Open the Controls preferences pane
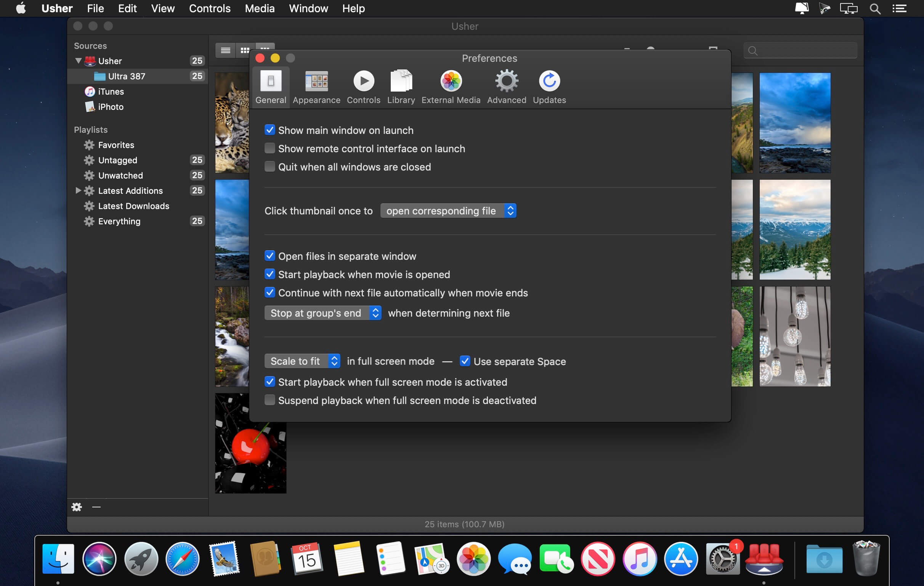Viewport: 924px width, 586px height. point(363,87)
